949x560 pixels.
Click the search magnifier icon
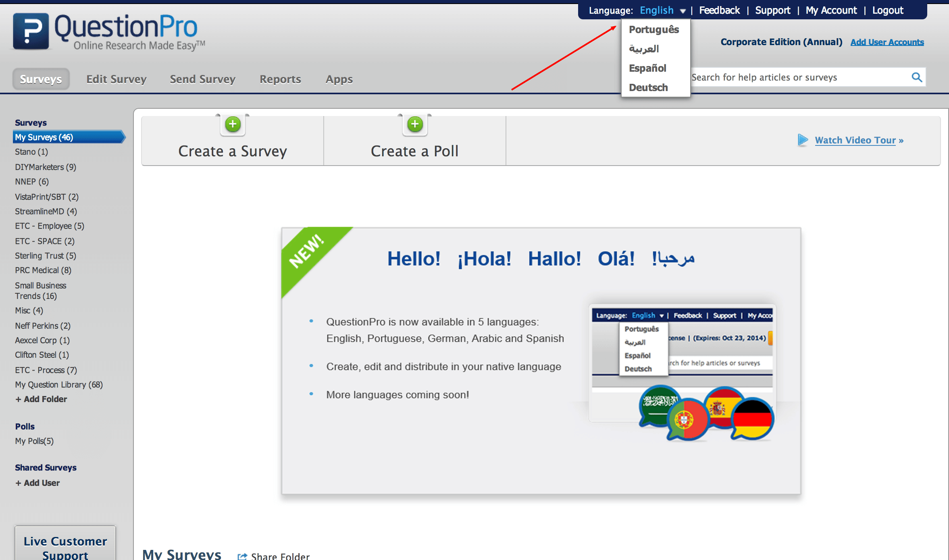(x=916, y=77)
